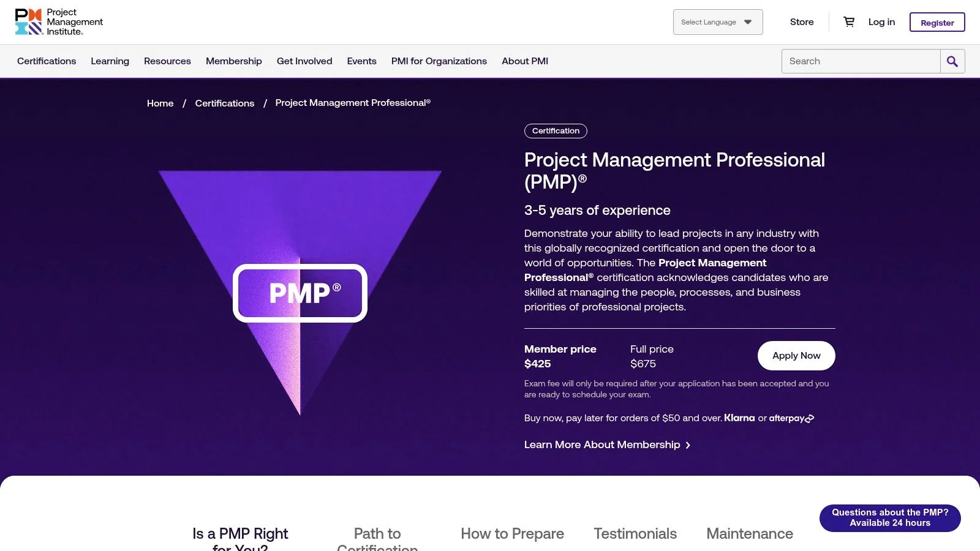Click the 3-5 years of experience heading
980x551 pixels.
(x=597, y=211)
